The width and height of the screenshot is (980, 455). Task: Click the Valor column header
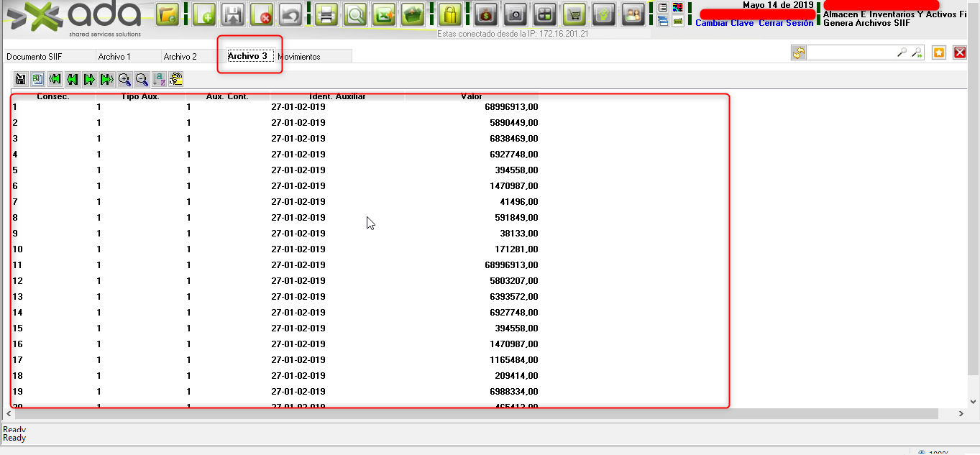click(472, 96)
